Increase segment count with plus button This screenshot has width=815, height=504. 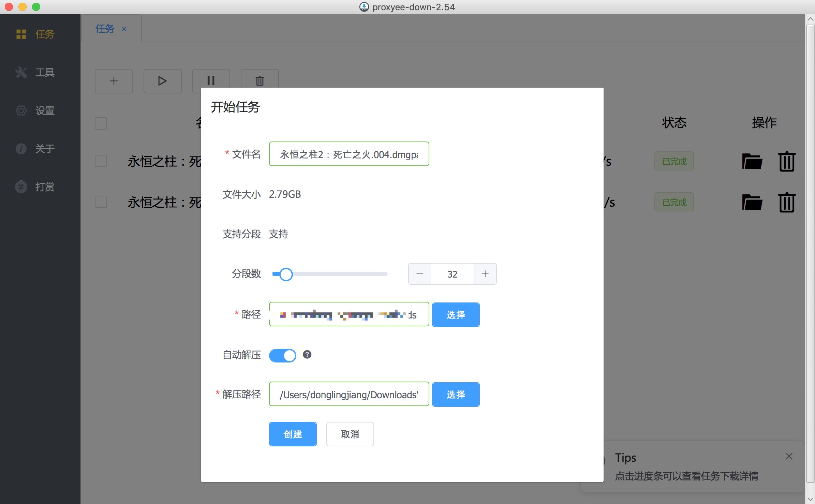485,274
